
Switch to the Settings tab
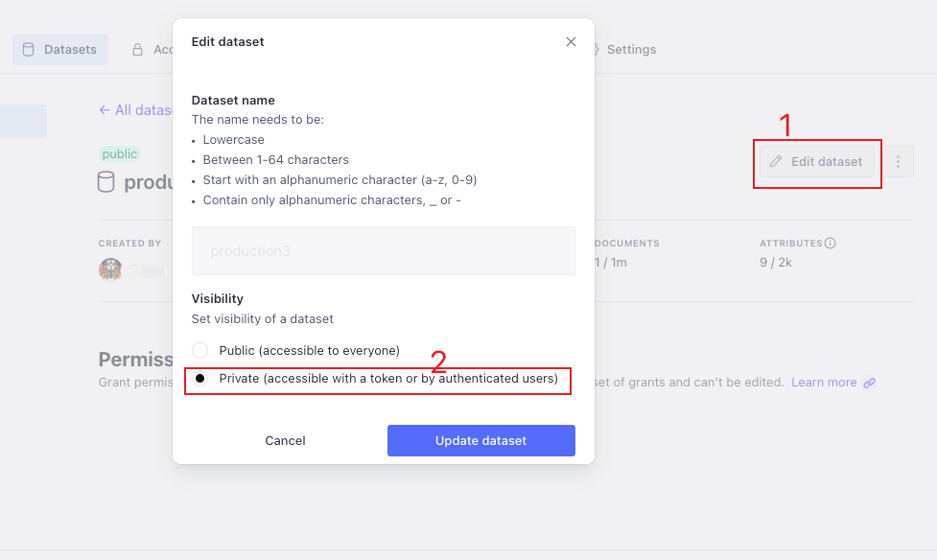631,50
